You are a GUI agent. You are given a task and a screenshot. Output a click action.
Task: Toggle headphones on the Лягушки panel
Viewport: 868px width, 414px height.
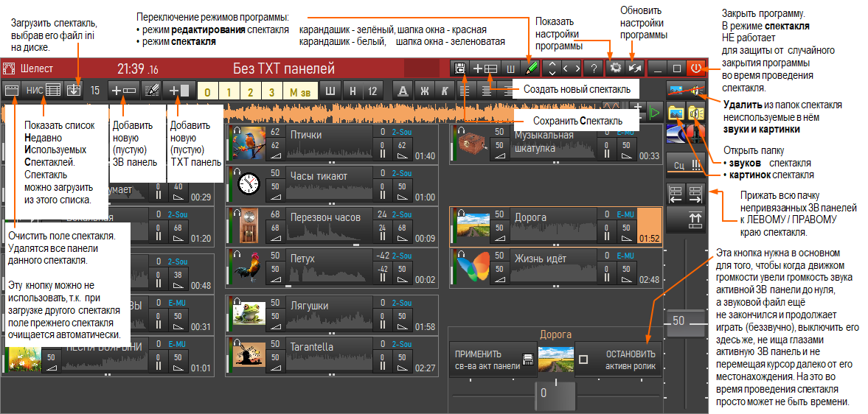(x=237, y=301)
